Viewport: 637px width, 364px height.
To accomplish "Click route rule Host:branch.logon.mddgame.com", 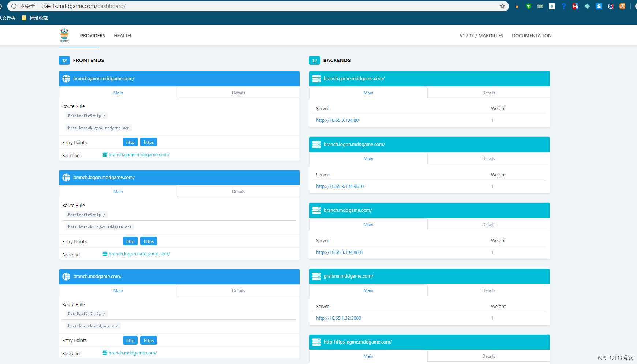I will 100,227.
